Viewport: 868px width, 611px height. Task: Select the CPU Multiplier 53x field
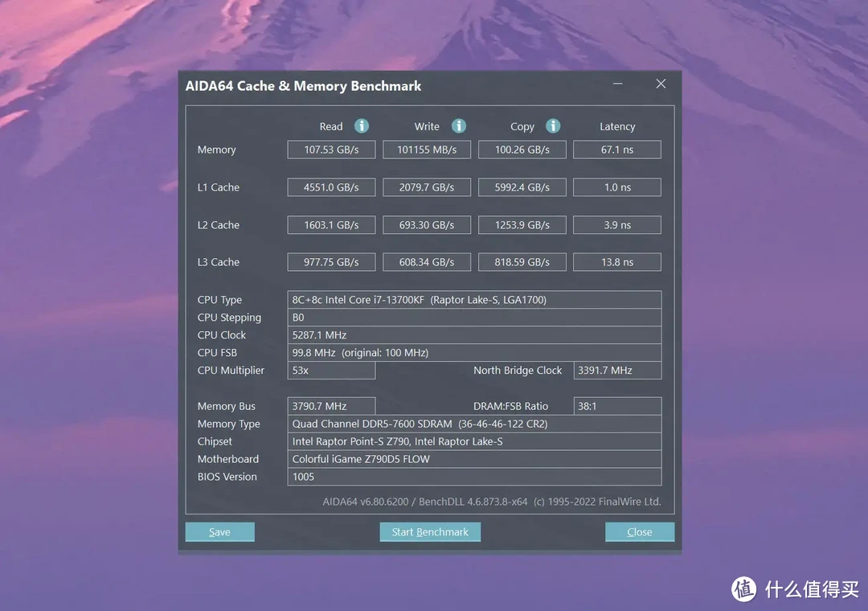click(331, 371)
